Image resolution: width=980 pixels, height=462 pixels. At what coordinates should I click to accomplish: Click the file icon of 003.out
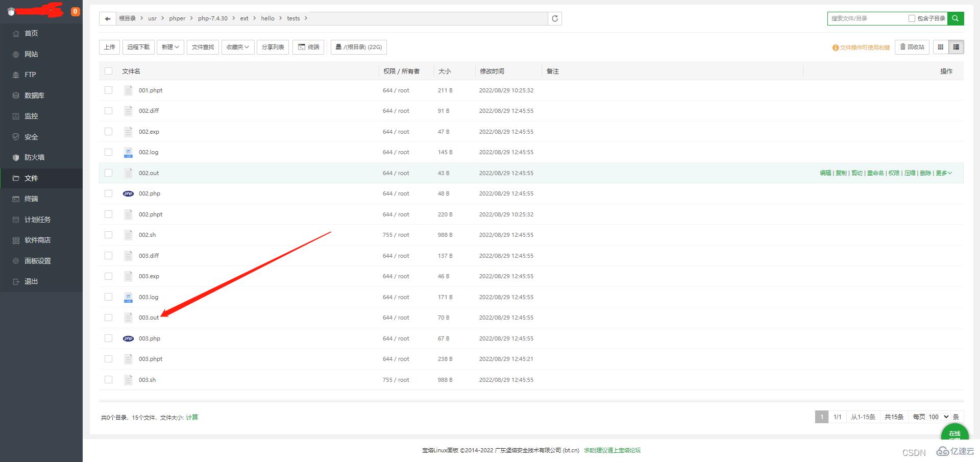click(x=128, y=318)
